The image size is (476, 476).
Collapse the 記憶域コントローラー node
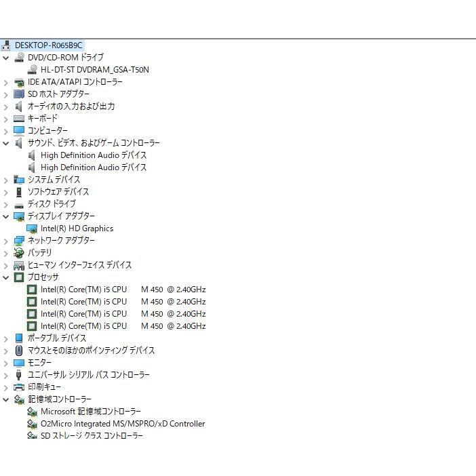pos(6,399)
